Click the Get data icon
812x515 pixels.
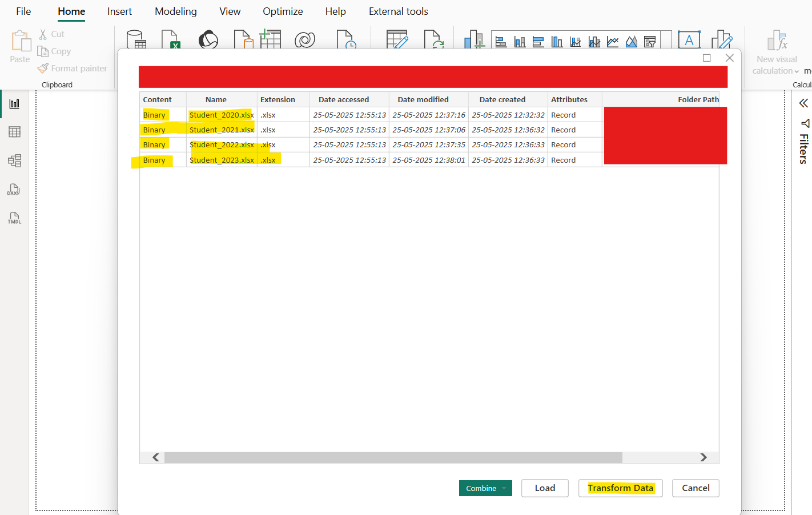(135, 40)
